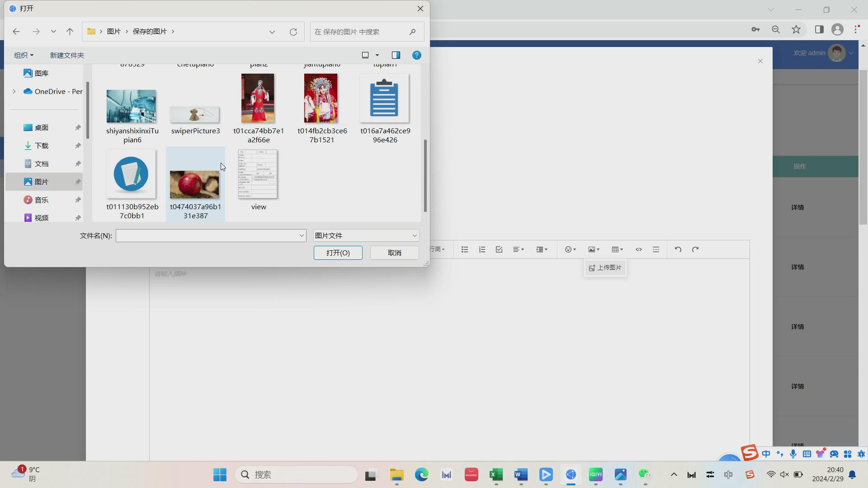Click the redo arrow in editor toolbar
The width and height of the screenshot is (868, 488).
click(695, 249)
